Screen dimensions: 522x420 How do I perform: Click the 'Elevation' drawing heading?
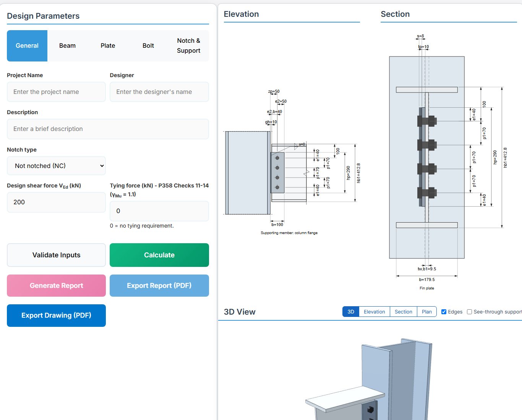click(241, 14)
